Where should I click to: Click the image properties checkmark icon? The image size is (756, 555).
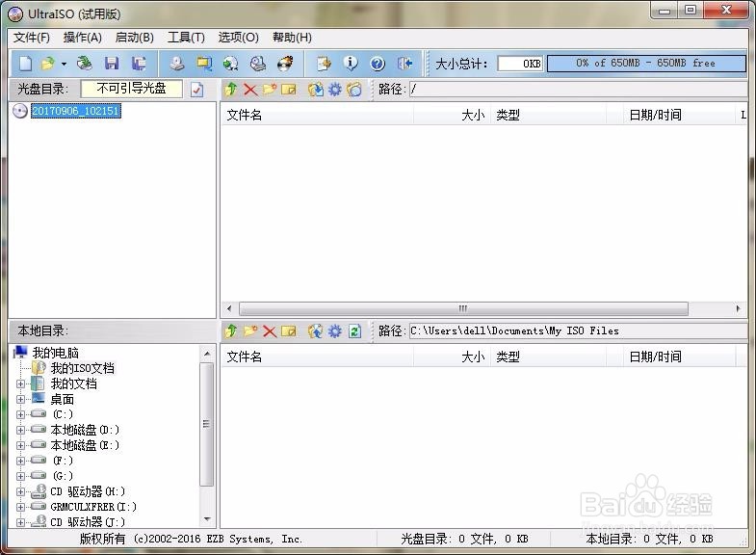196,90
